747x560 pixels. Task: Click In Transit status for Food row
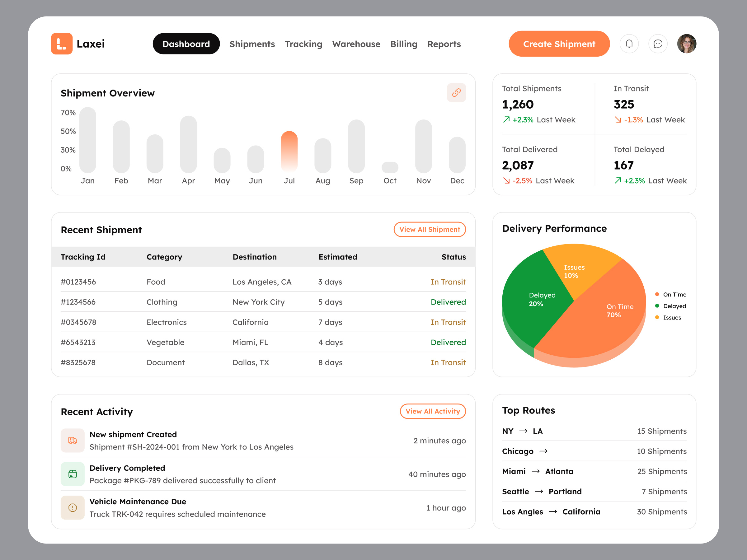click(x=448, y=282)
